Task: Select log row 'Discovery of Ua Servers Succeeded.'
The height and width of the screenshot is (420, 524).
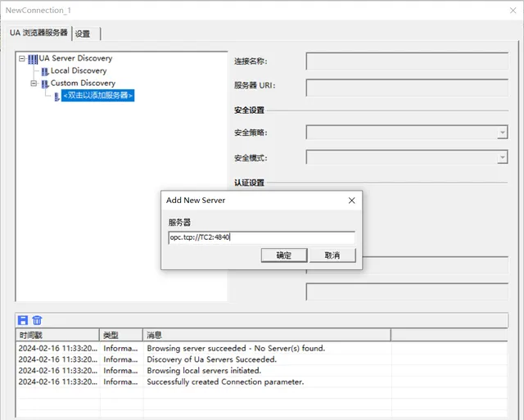Action: (x=262, y=359)
